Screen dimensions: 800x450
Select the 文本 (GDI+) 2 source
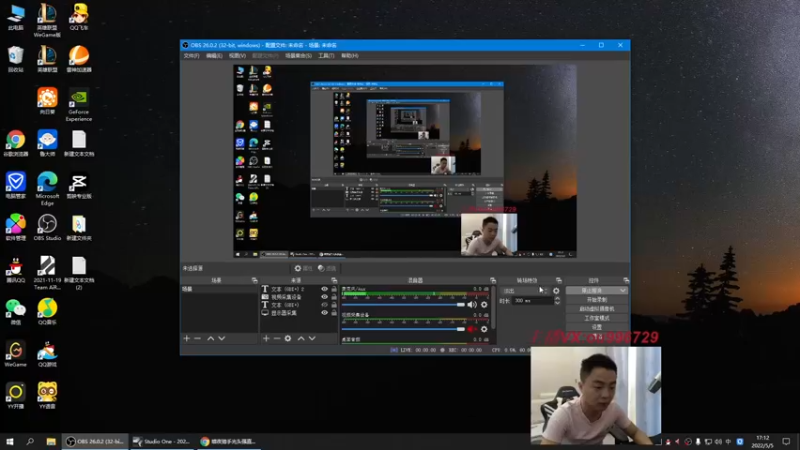[x=289, y=289]
